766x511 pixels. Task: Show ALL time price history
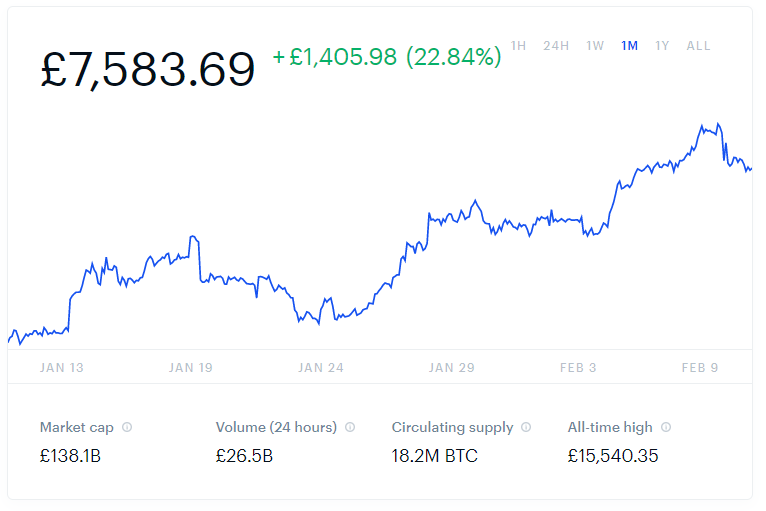point(698,46)
